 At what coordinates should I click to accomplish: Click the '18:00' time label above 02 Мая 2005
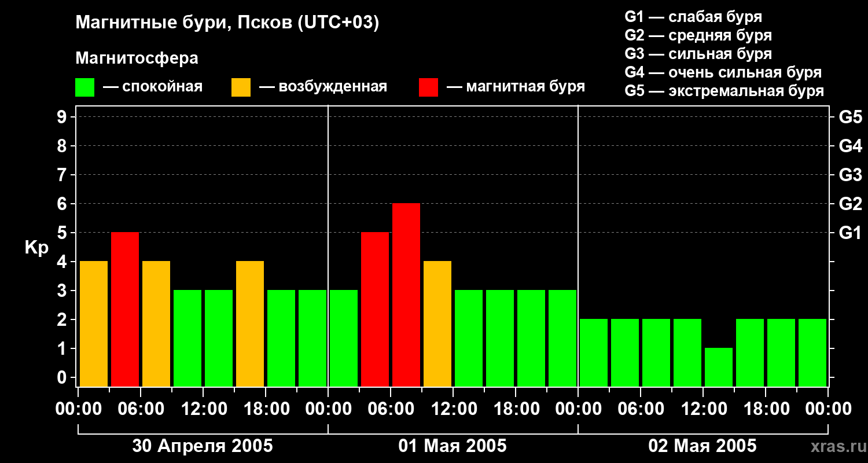pos(766,409)
